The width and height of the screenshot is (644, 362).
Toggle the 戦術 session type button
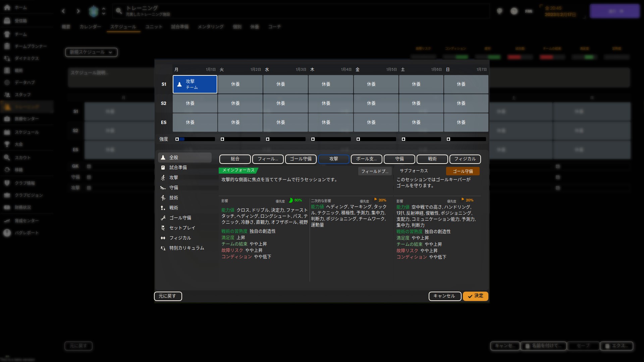click(x=432, y=159)
